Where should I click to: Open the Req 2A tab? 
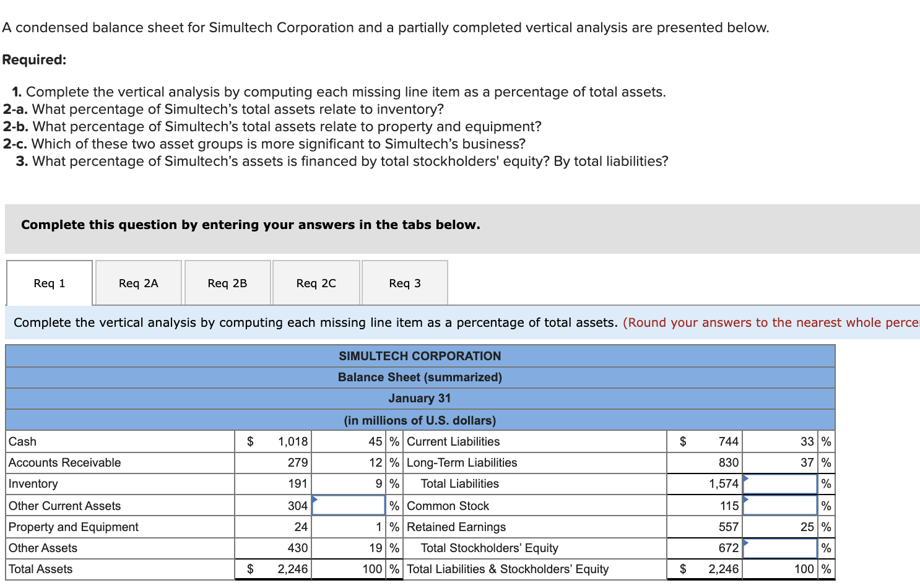(138, 283)
